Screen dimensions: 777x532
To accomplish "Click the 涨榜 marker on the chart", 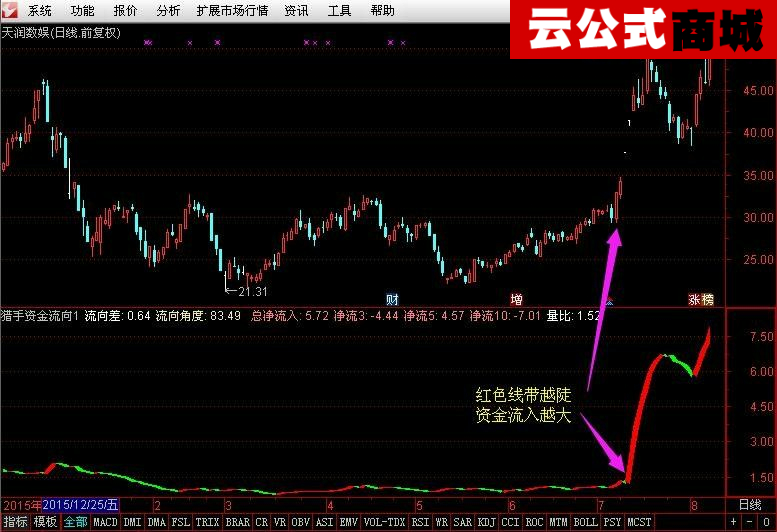I will tap(701, 300).
